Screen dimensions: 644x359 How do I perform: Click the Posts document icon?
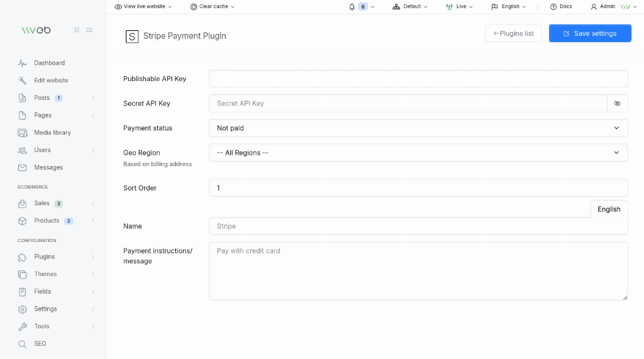(x=22, y=97)
